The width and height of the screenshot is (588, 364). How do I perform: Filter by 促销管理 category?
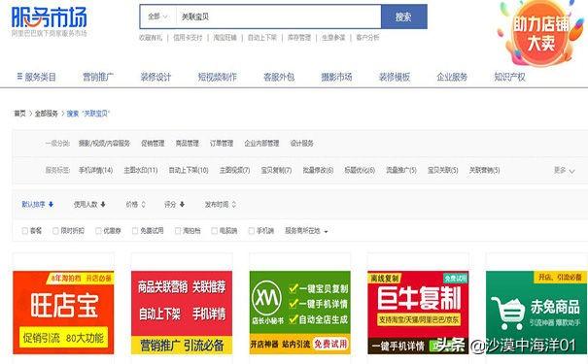coord(153,144)
